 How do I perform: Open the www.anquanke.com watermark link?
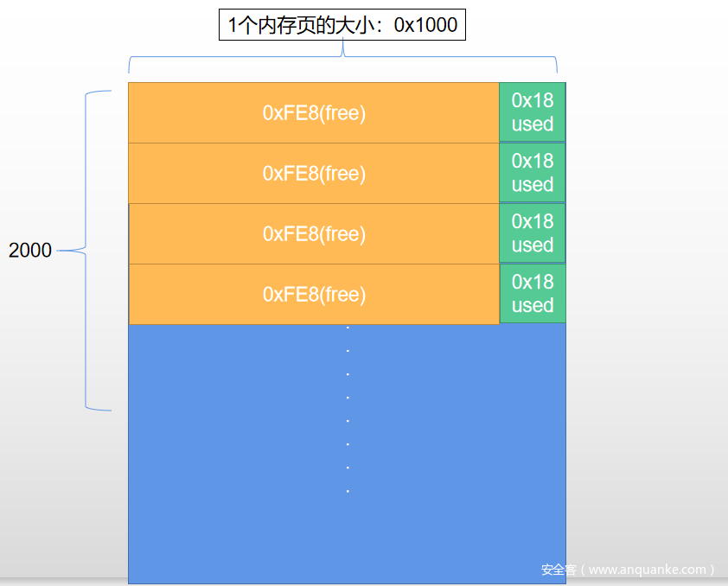[x=647, y=570]
